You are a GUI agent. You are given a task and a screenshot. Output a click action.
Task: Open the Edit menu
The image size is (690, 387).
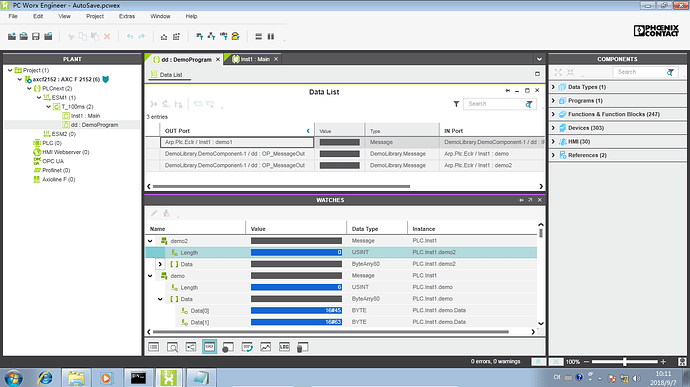38,16
